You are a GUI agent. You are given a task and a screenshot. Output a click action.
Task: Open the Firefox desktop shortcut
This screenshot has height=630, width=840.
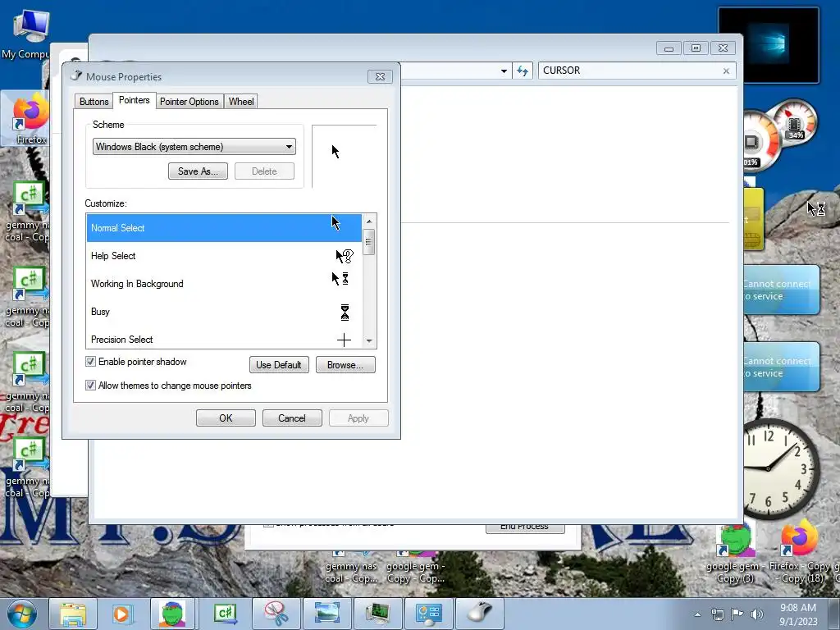point(30,119)
